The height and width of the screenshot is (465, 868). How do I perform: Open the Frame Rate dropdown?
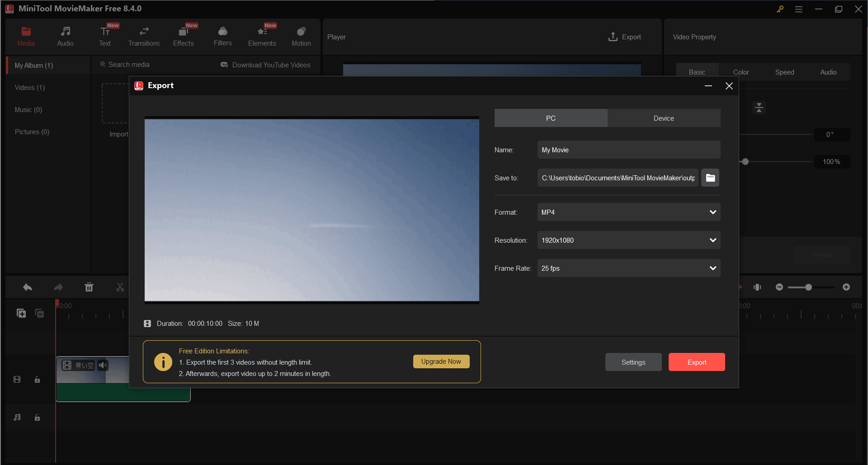click(x=628, y=268)
